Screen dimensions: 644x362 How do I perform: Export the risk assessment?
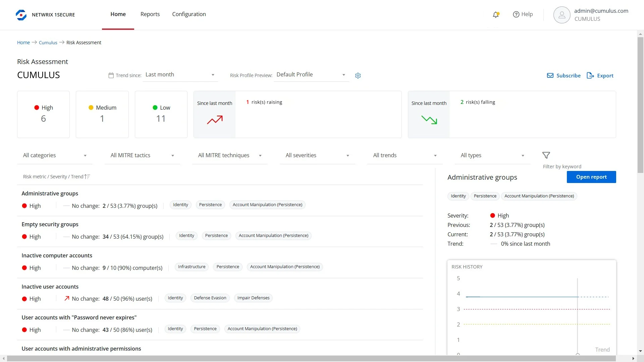(x=600, y=75)
